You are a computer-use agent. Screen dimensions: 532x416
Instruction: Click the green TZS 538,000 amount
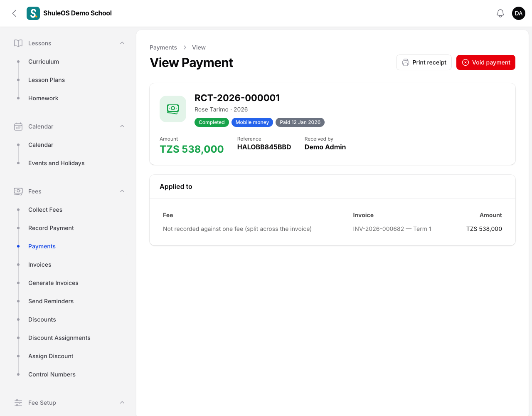click(x=192, y=149)
